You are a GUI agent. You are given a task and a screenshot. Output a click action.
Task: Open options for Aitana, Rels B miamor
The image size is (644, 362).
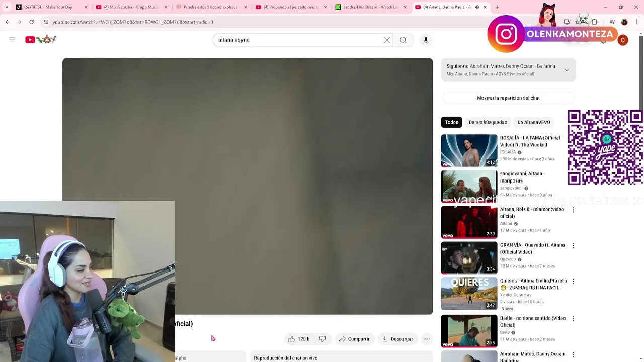[x=573, y=210]
